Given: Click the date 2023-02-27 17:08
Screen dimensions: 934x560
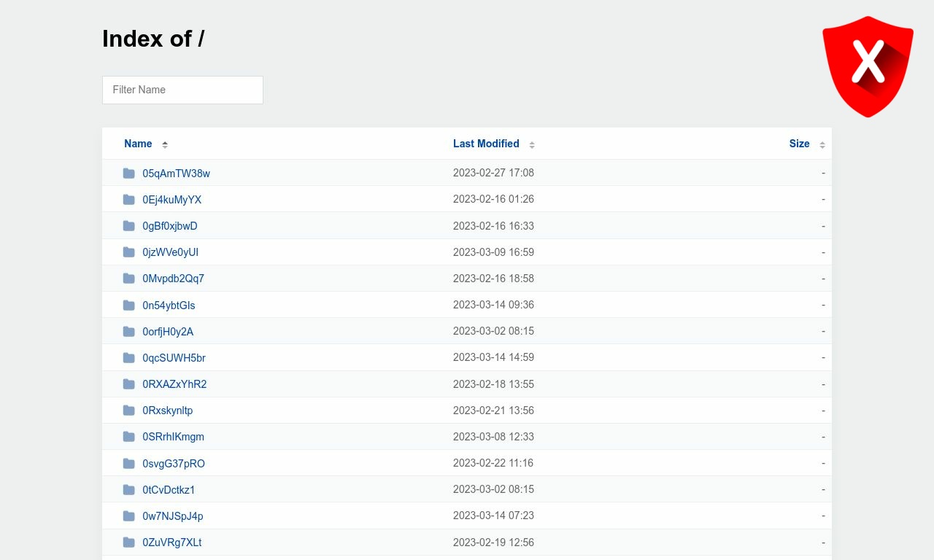Looking at the screenshot, I should click(493, 173).
